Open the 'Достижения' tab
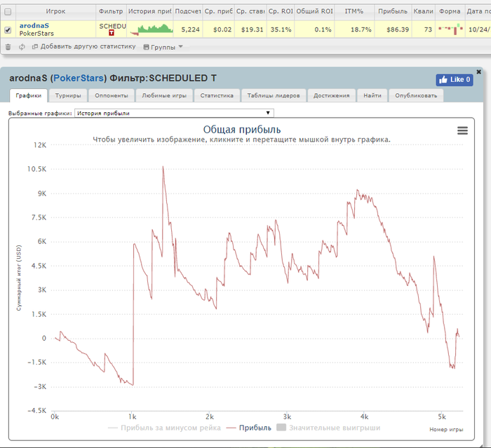 [331, 95]
